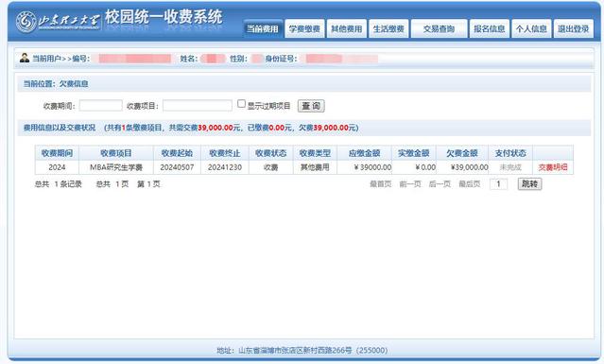The image size is (604, 364).
Task: Click the 未完成 payment status cell
Action: [x=510, y=167]
